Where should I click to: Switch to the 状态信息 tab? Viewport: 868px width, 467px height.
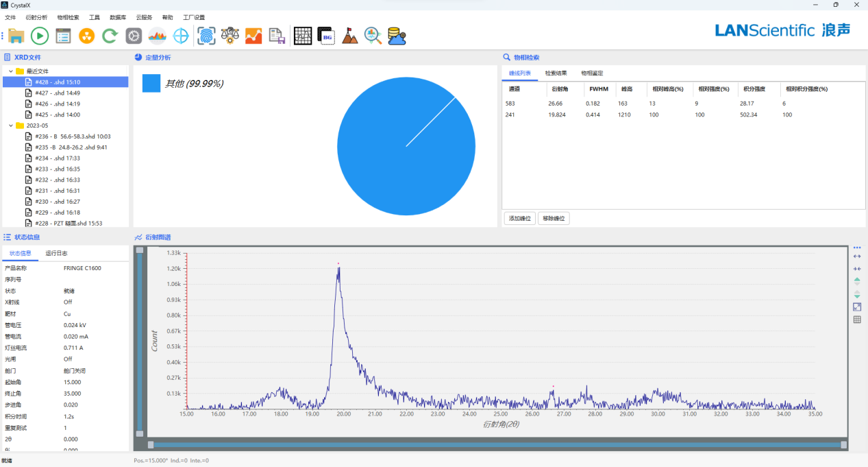[21, 254]
